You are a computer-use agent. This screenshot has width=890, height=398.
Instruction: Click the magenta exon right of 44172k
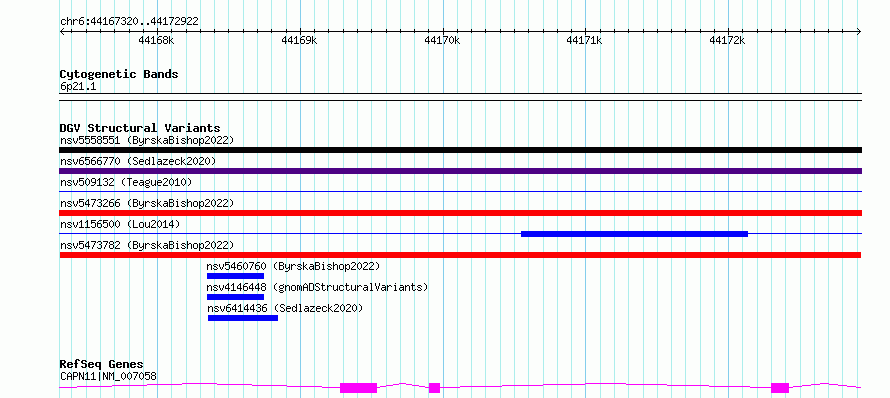point(780,388)
